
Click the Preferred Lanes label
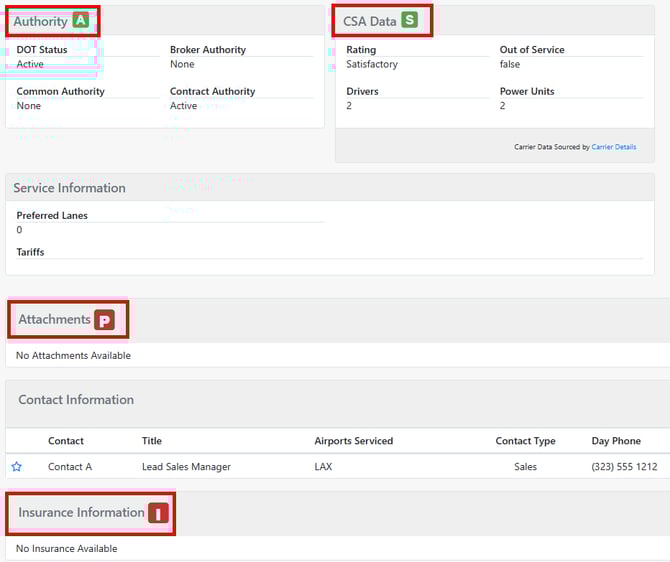[52, 216]
